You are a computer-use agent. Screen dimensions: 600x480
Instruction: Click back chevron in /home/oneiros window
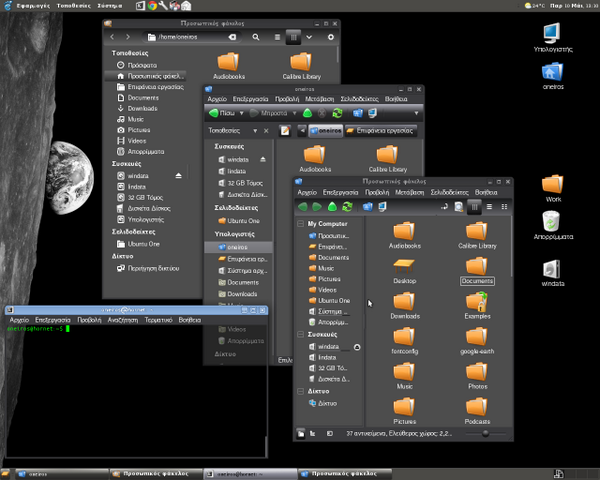(x=112, y=37)
